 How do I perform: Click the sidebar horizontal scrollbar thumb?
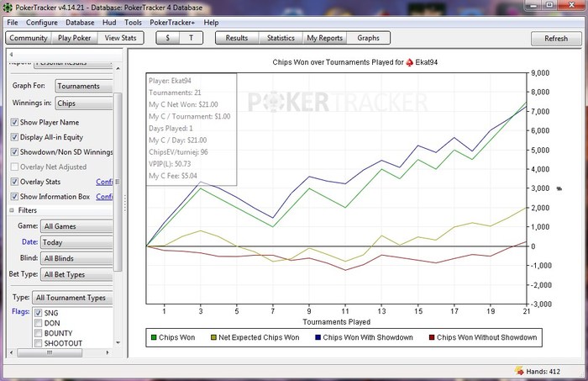[50, 353]
